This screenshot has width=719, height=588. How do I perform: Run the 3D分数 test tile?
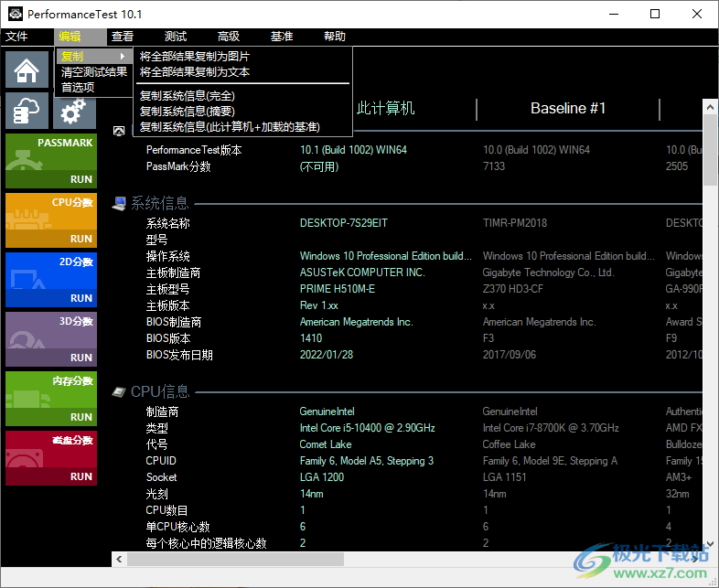[51, 339]
